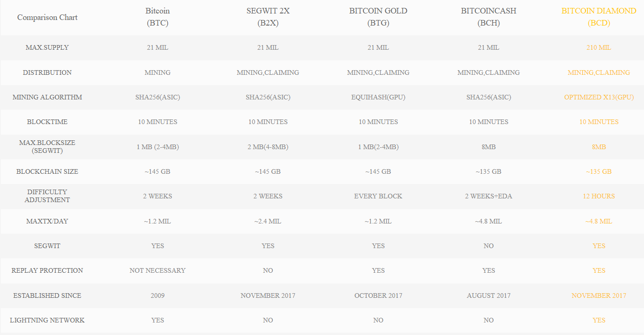644x335 pixels.
Task: Click the BITCOIN GOLD (BTG) header
Action: coord(378,17)
